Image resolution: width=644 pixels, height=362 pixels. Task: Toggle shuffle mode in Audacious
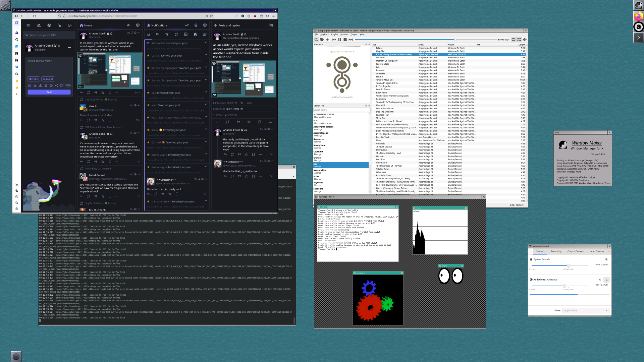coord(519,40)
